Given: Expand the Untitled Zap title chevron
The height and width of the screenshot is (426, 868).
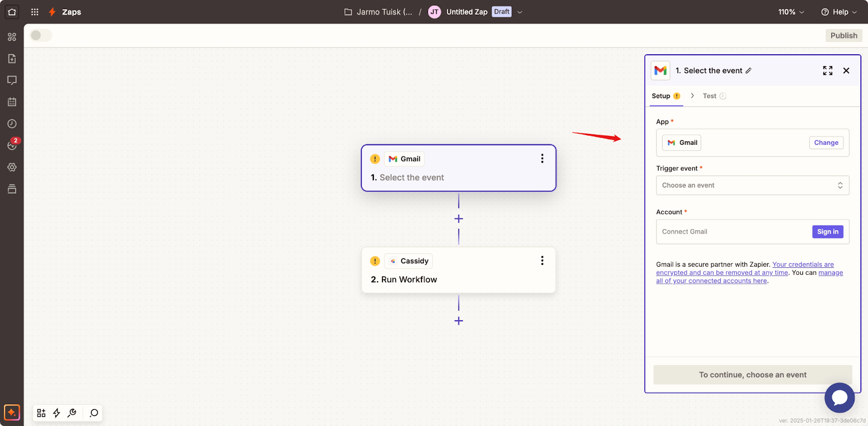Looking at the screenshot, I should point(520,12).
